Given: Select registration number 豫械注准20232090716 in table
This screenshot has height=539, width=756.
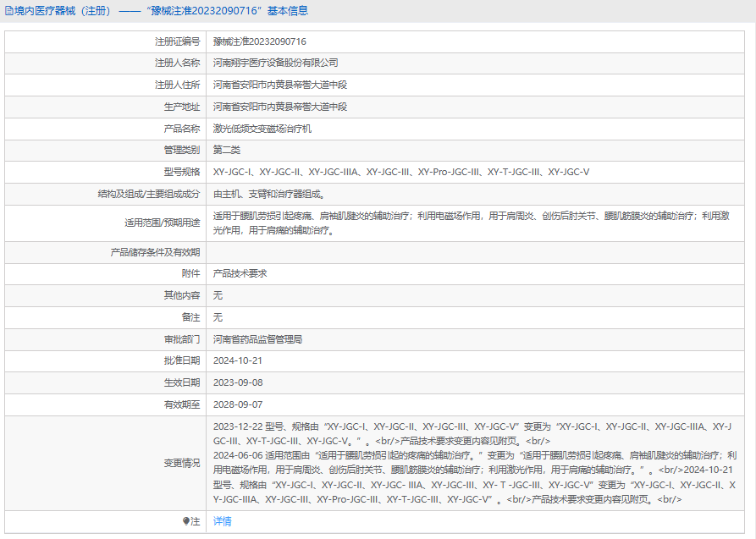Looking at the screenshot, I should (x=260, y=41).
